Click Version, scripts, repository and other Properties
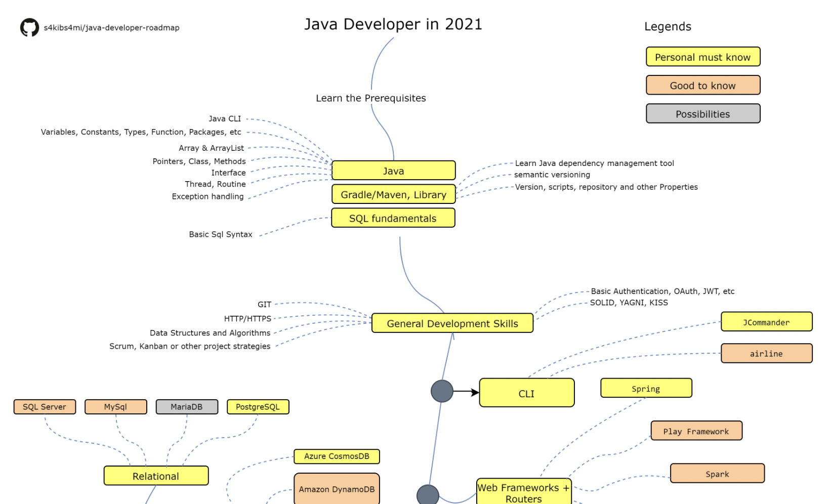831x504 pixels. pyautogui.click(x=606, y=187)
